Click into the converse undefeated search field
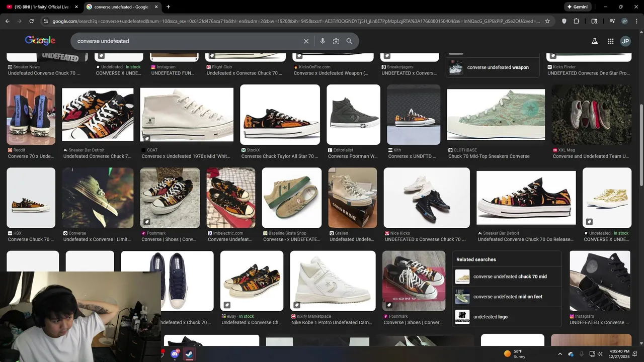Image resolution: width=644 pixels, height=362 pixels. (x=186, y=41)
